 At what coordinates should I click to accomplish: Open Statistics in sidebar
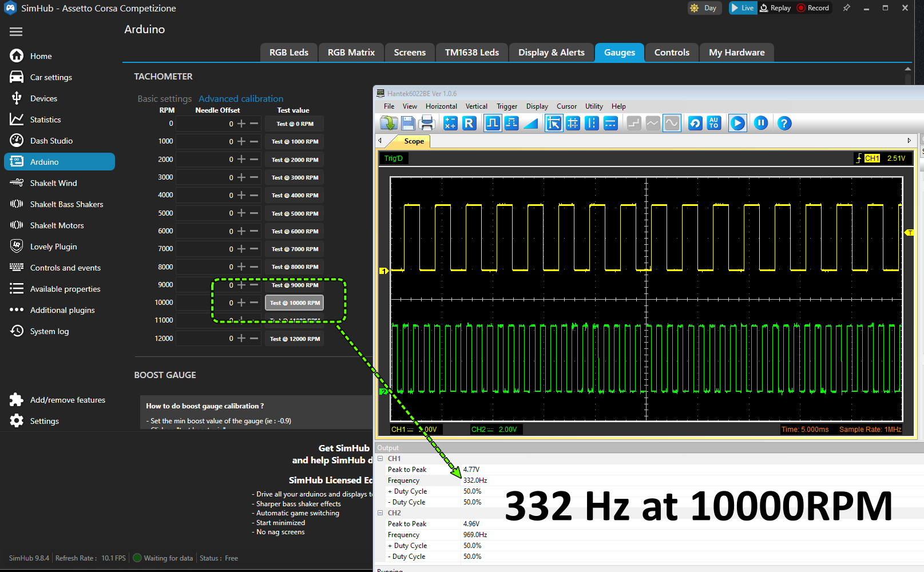(x=60, y=120)
